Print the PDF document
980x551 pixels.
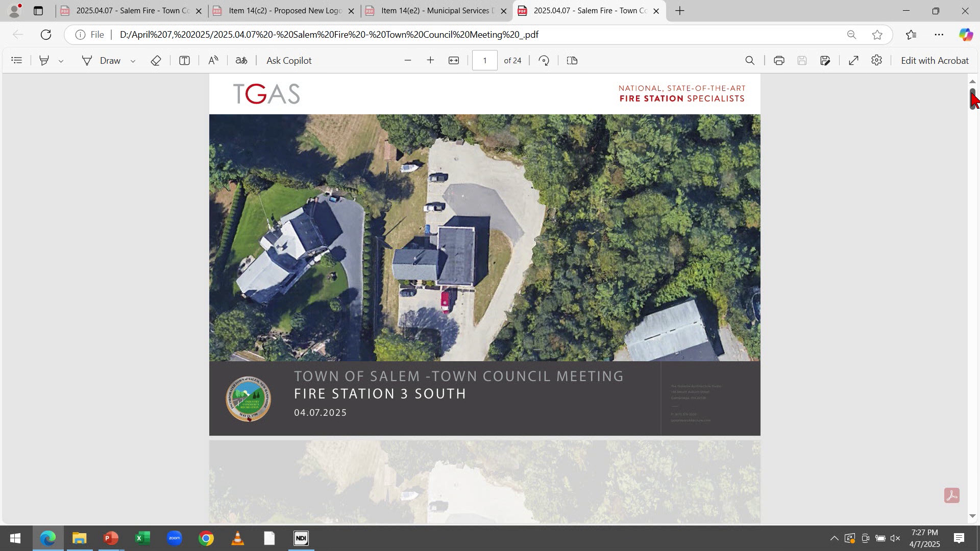coord(778,60)
